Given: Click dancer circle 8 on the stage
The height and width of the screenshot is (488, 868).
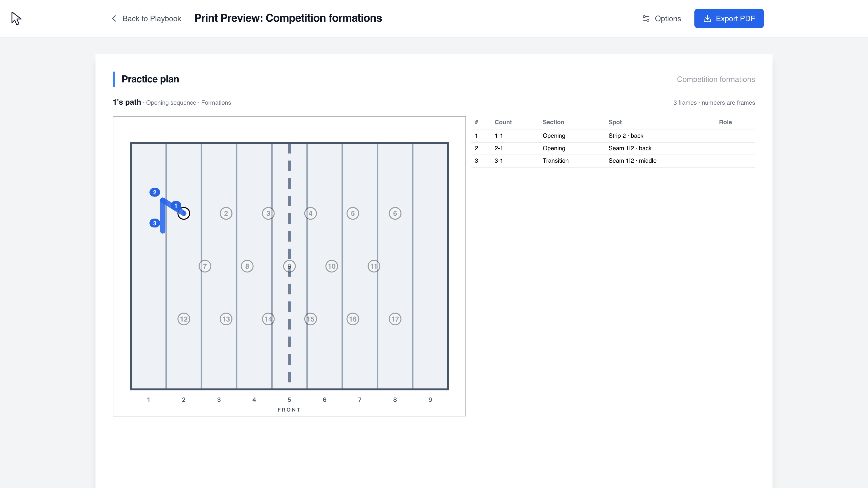Looking at the screenshot, I should pyautogui.click(x=247, y=266).
